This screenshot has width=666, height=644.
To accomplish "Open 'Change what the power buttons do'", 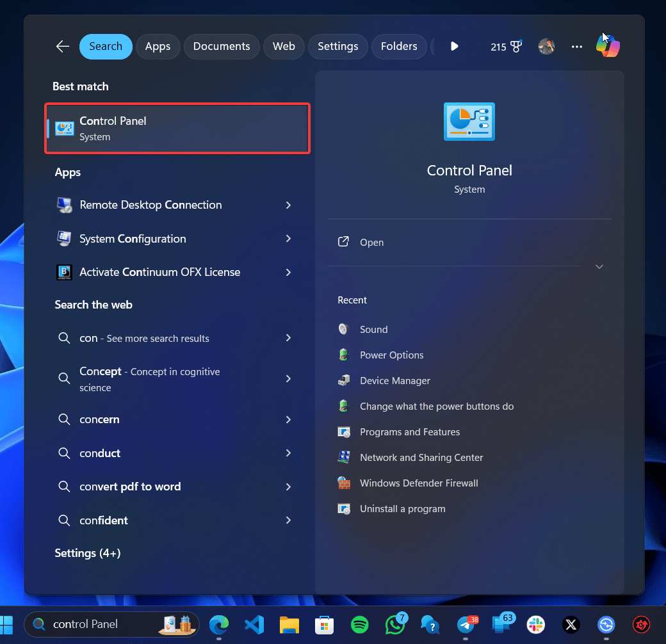I will pyautogui.click(x=437, y=407).
